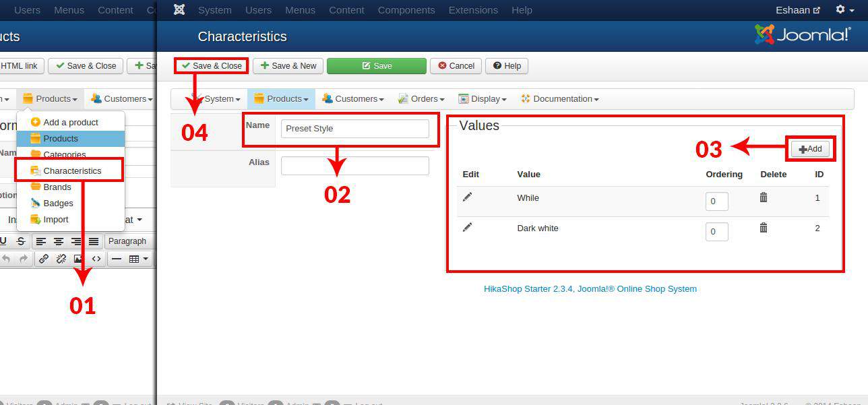This screenshot has width=868, height=405.
Task: Expand System dropdown in HikaShop toolbar
Action: 215,98
